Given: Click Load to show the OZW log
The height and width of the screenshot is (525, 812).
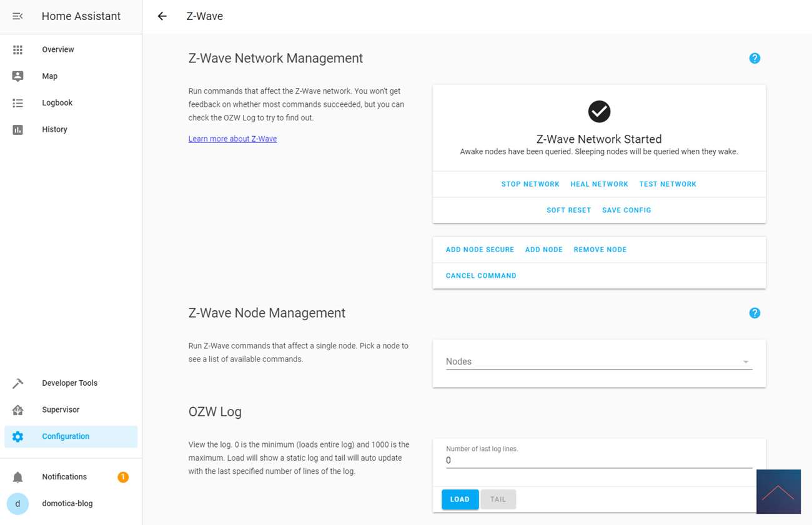Looking at the screenshot, I should tap(460, 499).
